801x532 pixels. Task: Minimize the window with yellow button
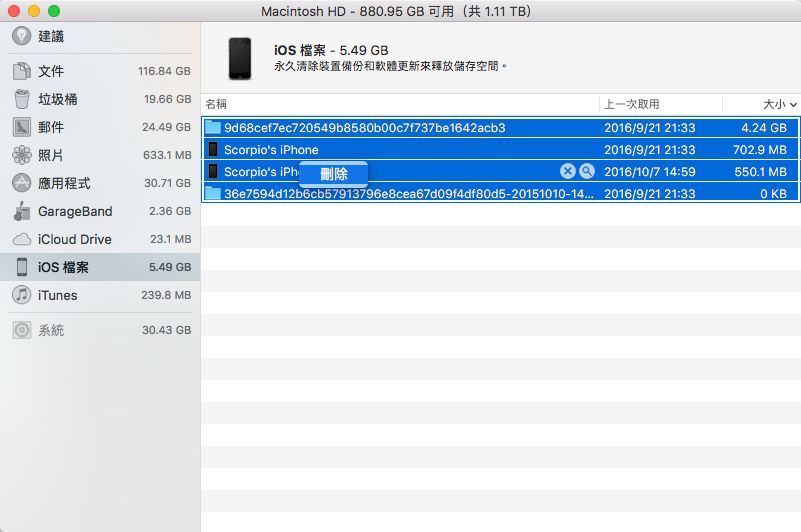pos(34,11)
